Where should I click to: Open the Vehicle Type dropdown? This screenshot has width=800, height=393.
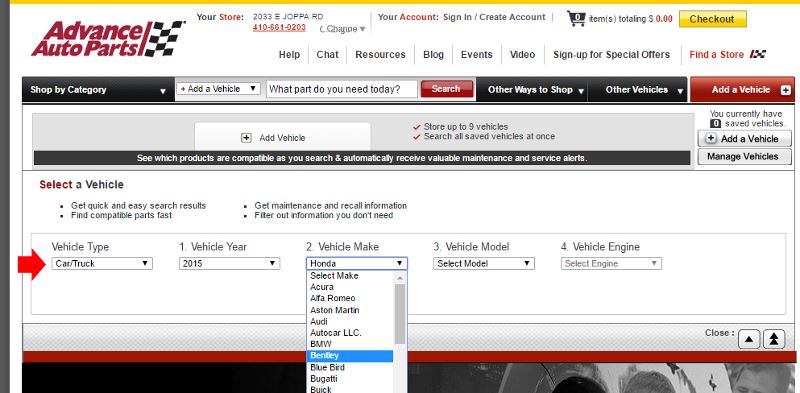[x=102, y=263]
